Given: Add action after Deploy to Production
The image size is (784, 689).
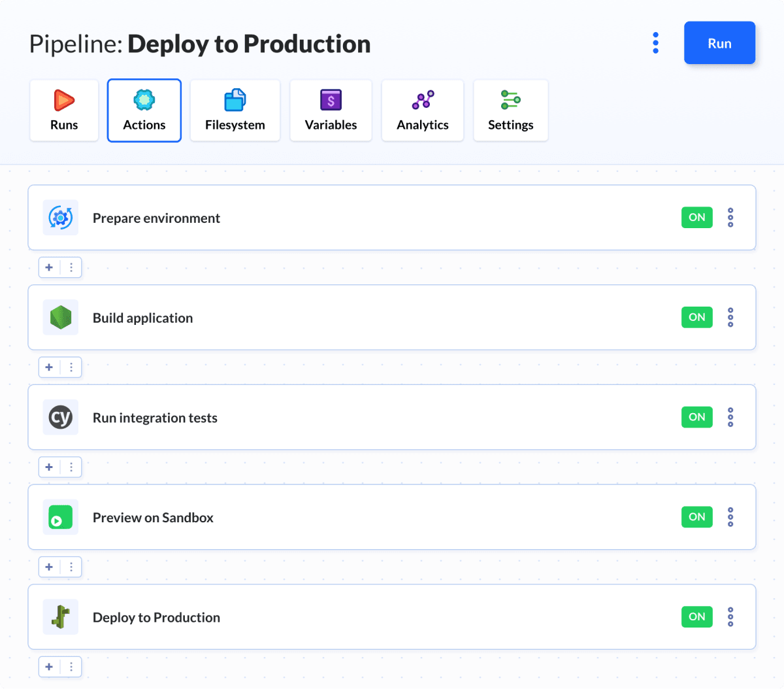Looking at the screenshot, I should pyautogui.click(x=49, y=667).
